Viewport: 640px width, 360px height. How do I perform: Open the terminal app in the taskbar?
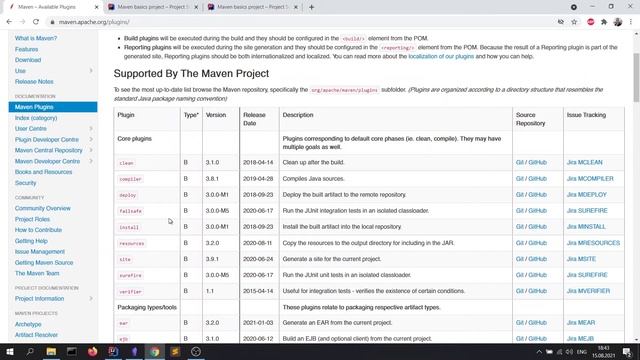(72, 351)
